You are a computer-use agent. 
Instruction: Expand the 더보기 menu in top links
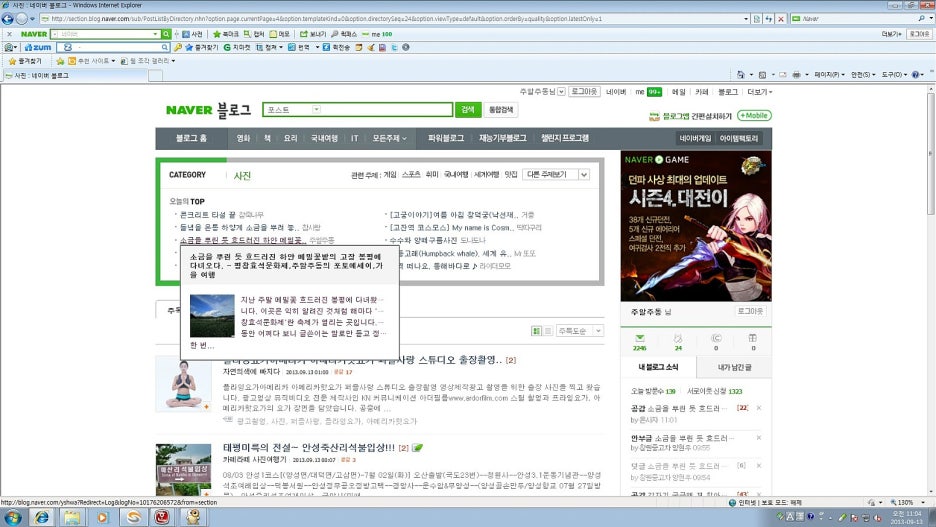click(760, 92)
